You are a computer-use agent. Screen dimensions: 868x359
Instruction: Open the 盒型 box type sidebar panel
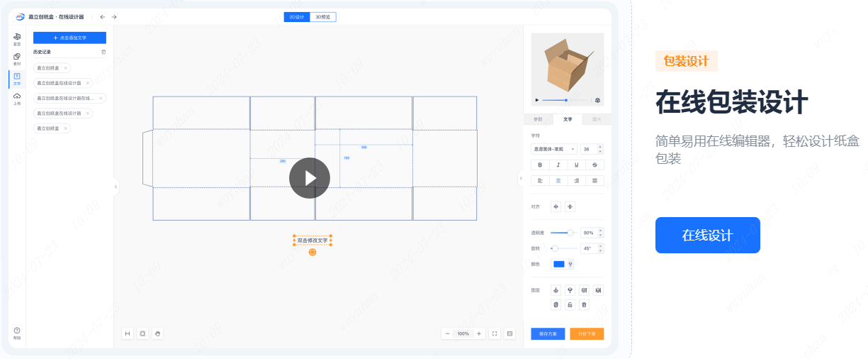point(17,38)
